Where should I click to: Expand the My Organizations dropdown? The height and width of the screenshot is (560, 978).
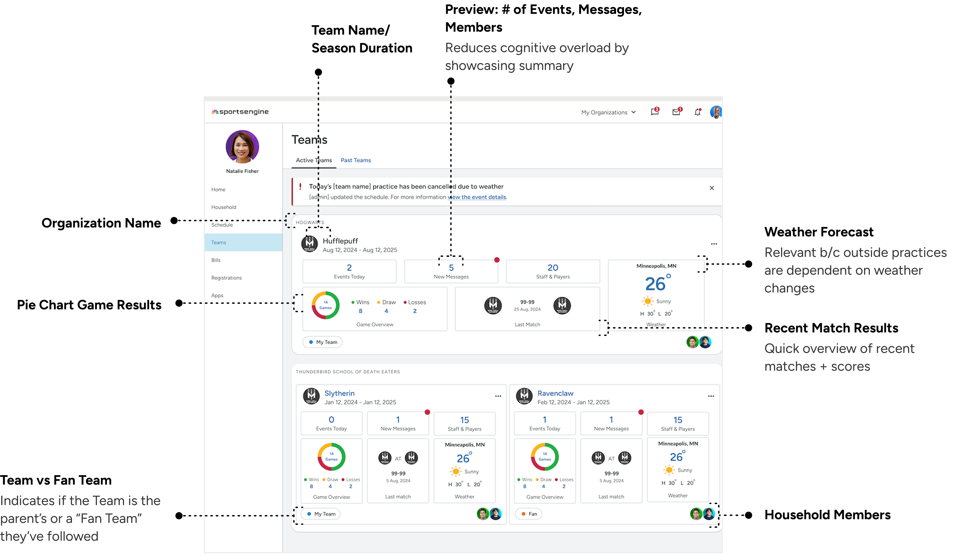(x=608, y=112)
